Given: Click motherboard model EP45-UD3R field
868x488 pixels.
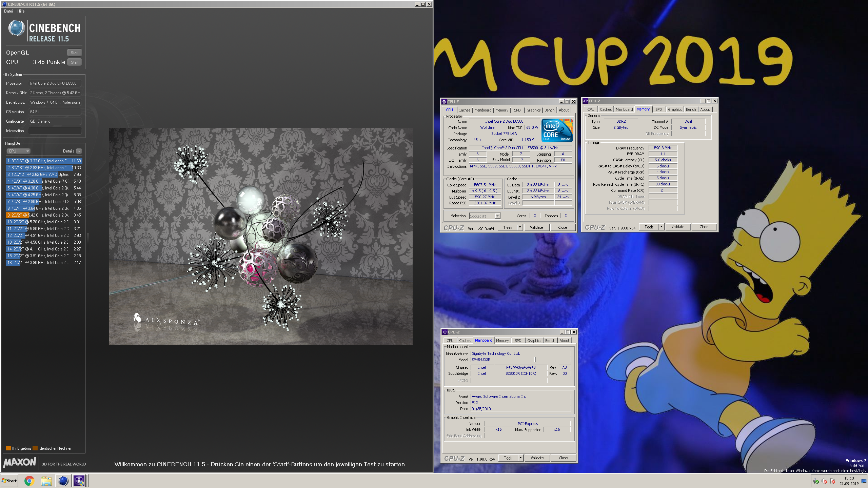Looking at the screenshot, I should click(502, 360).
